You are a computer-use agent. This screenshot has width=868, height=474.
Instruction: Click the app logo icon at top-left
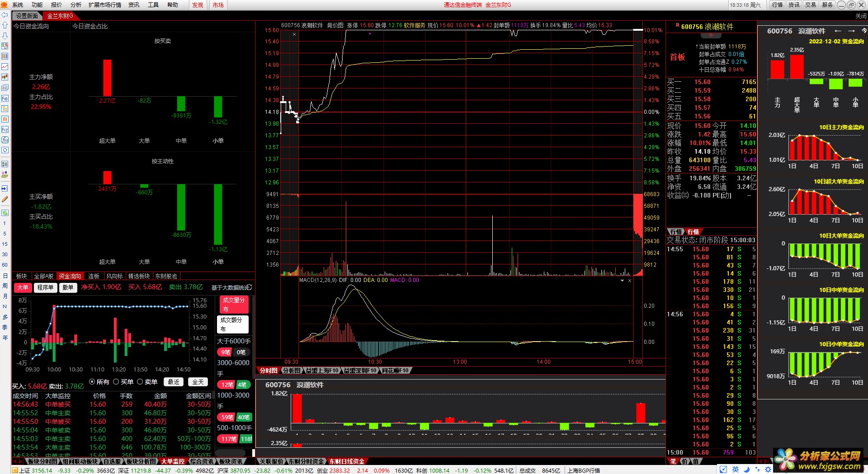[5, 5]
